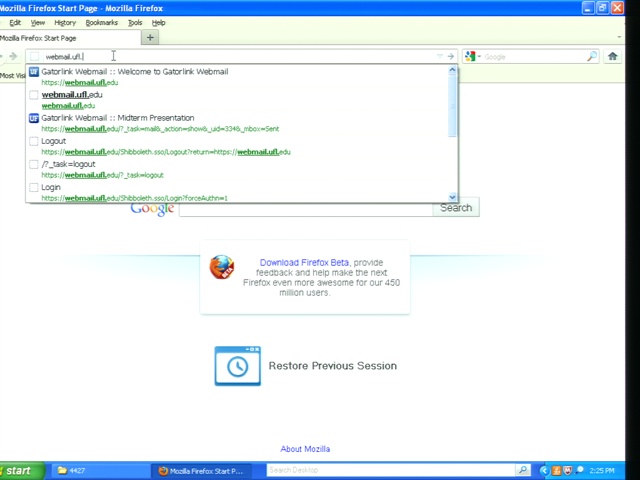The height and width of the screenshot is (480, 640).
Task: Click the Restore Previous Session clock icon
Action: 238,366
